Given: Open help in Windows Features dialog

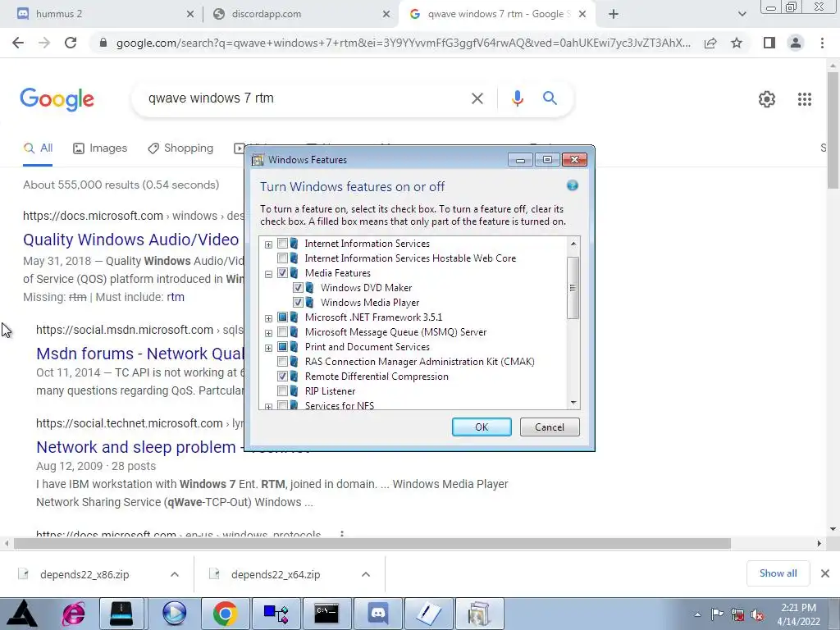Looking at the screenshot, I should coord(572,185).
